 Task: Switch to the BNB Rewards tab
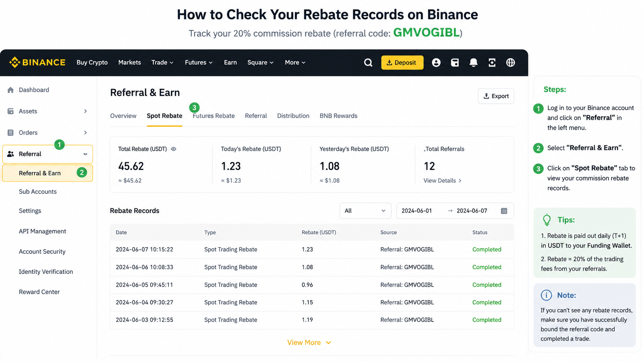coord(339,116)
